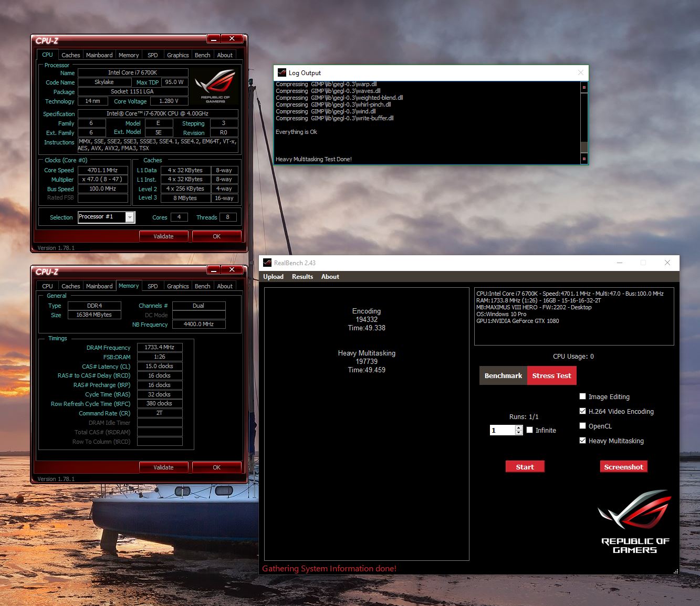This screenshot has width=700, height=606.
Task: Open the Upload menu in RealBench
Action: [x=273, y=277]
